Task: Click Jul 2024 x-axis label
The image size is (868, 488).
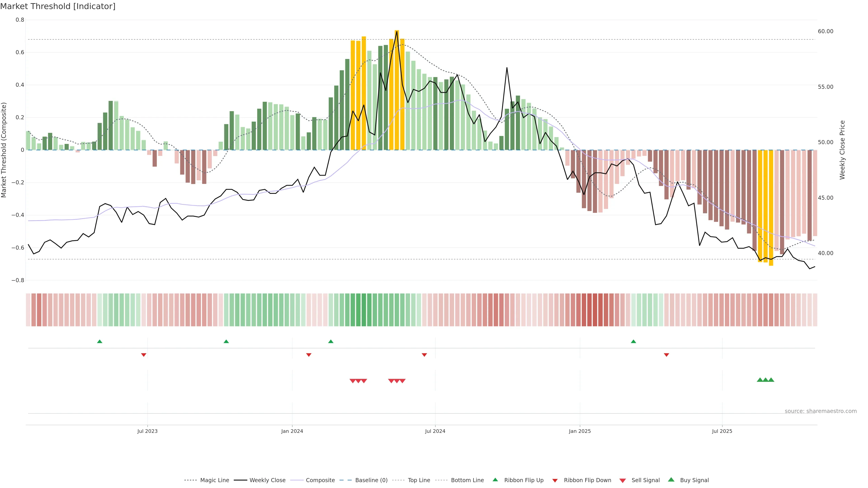Action: tap(435, 431)
